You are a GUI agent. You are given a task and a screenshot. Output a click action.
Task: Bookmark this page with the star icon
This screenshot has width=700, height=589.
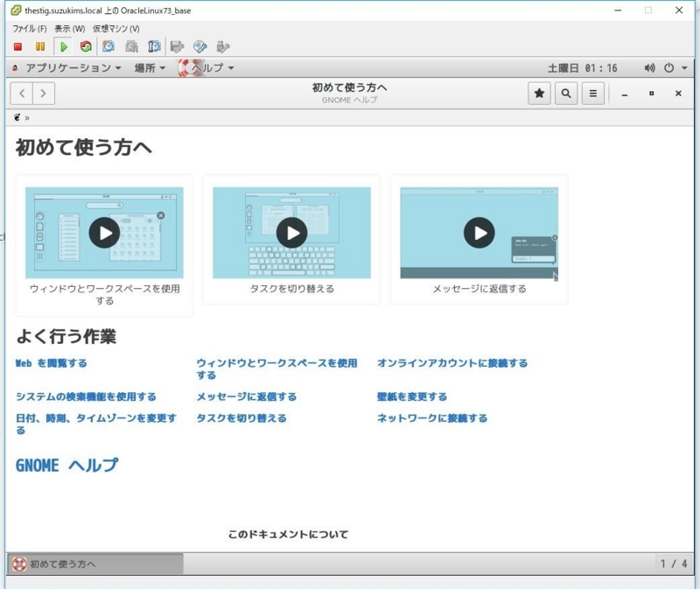point(539,94)
